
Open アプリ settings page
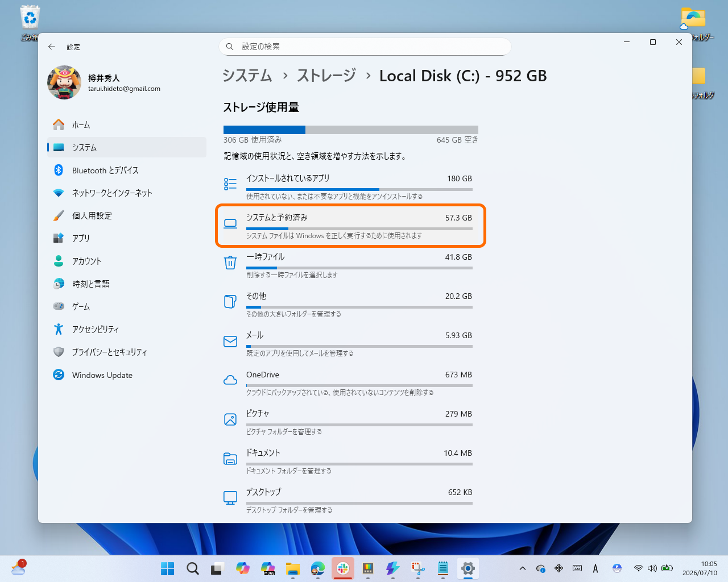(x=127, y=238)
